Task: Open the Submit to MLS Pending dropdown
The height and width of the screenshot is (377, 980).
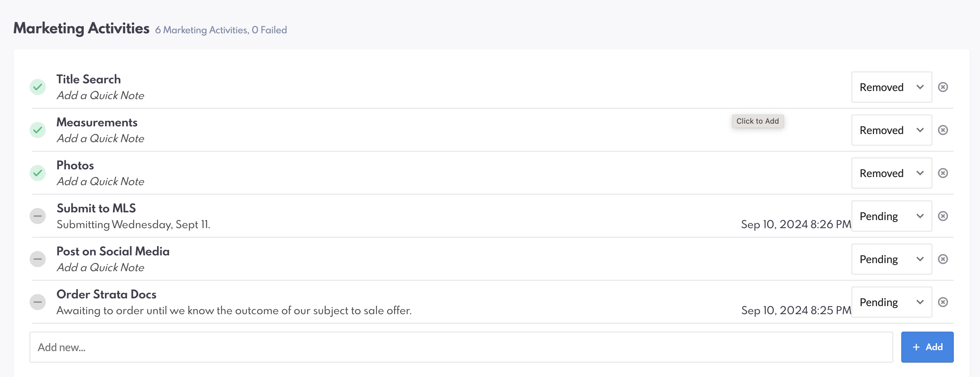Action: 891,216
